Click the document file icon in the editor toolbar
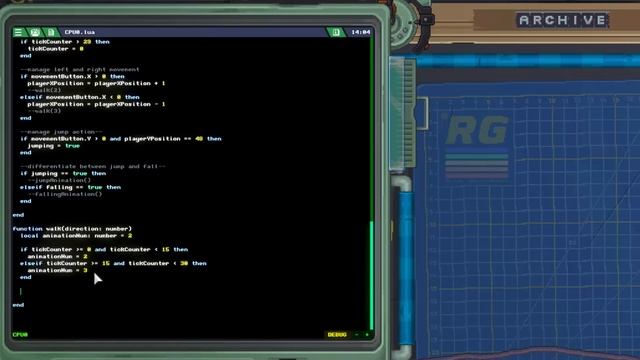This screenshot has height=360, width=640. [x=51, y=32]
